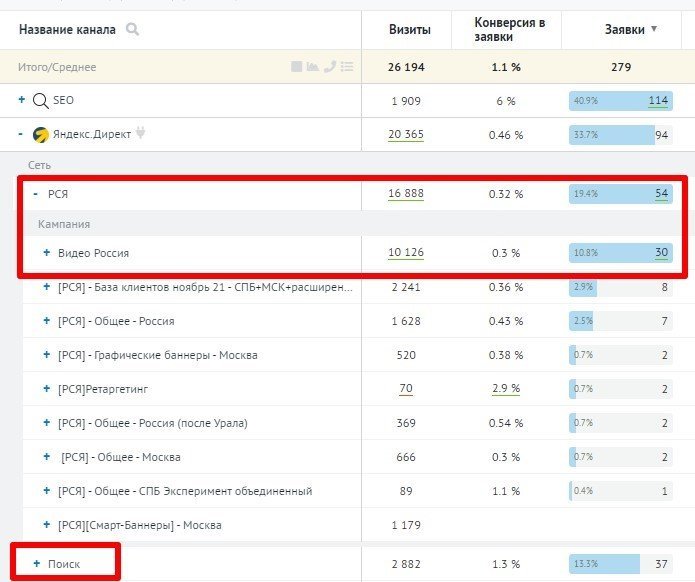
Task: Click the chart icon in totals row
Action: click(x=313, y=67)
